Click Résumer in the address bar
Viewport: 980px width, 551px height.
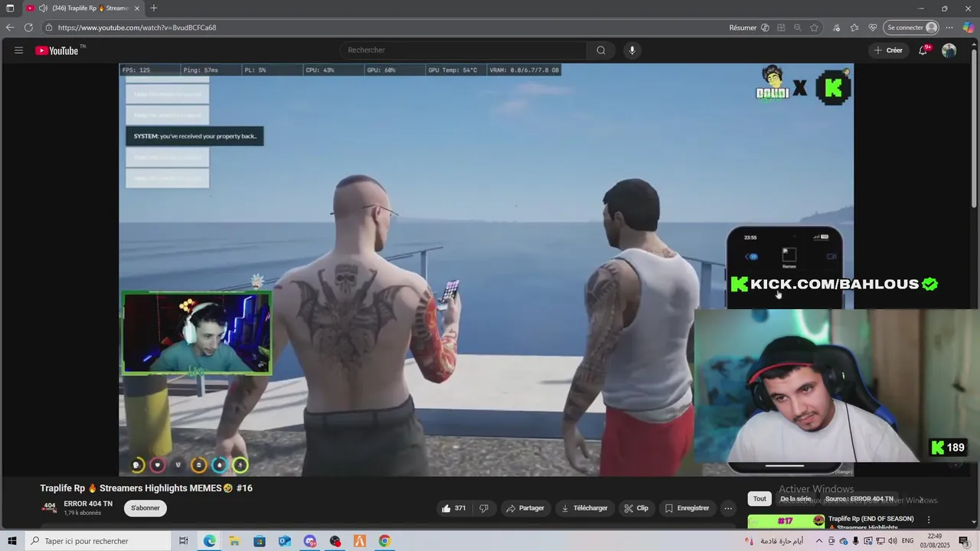pos(749,28)
